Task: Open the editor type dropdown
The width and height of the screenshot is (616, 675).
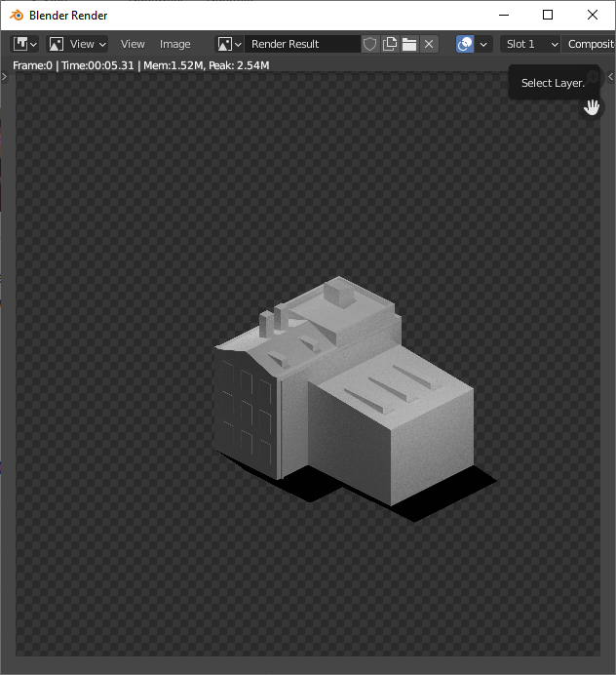Action: pyautogui.click(x=25, y=44)
